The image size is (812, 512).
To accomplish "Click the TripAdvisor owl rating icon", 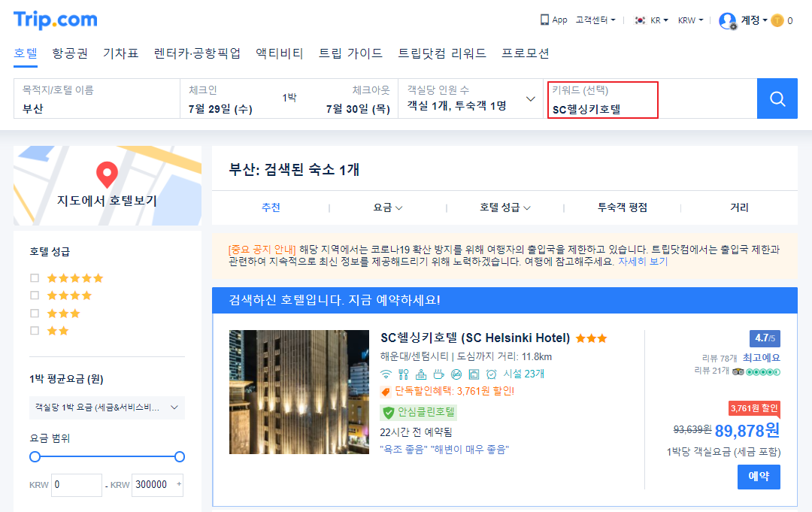I will 738,371.
